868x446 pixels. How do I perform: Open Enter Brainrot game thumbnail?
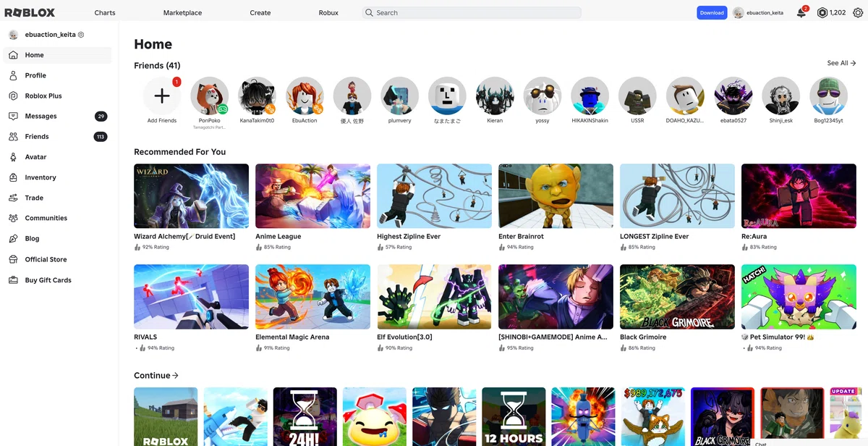pos(556,195)
